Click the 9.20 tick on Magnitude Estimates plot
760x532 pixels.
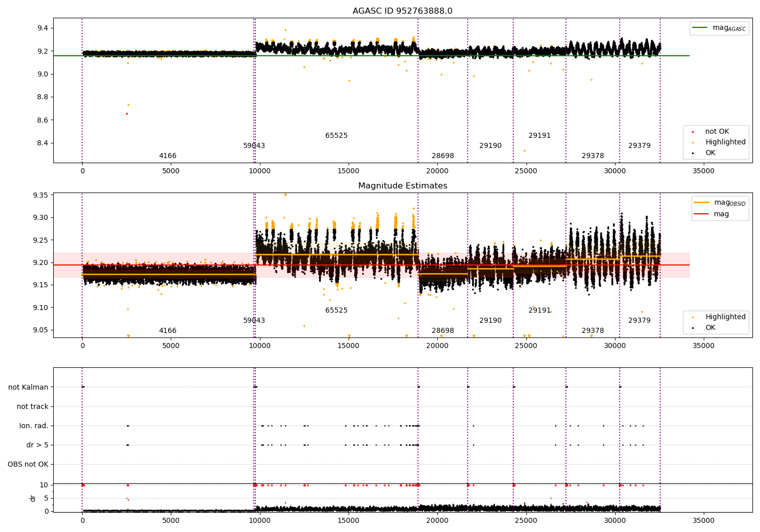pos(41,263)
